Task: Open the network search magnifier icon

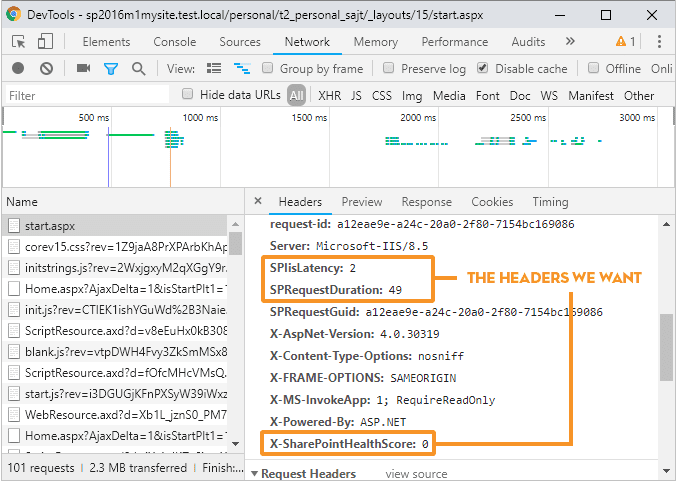Action: pyautogui.click(x=138, y=69)
